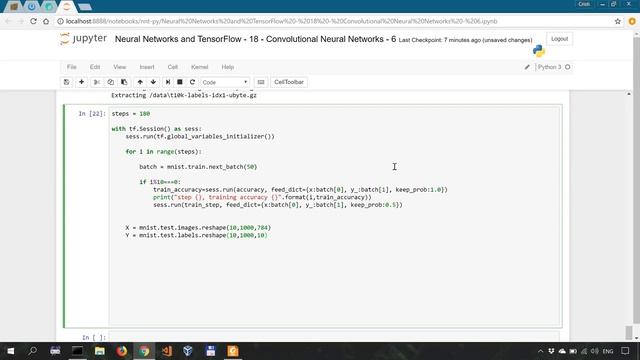Image resolution: width=640 pixels, height=360 pixels.
Task: Move the selected cell up
Action: pos(140,82)
